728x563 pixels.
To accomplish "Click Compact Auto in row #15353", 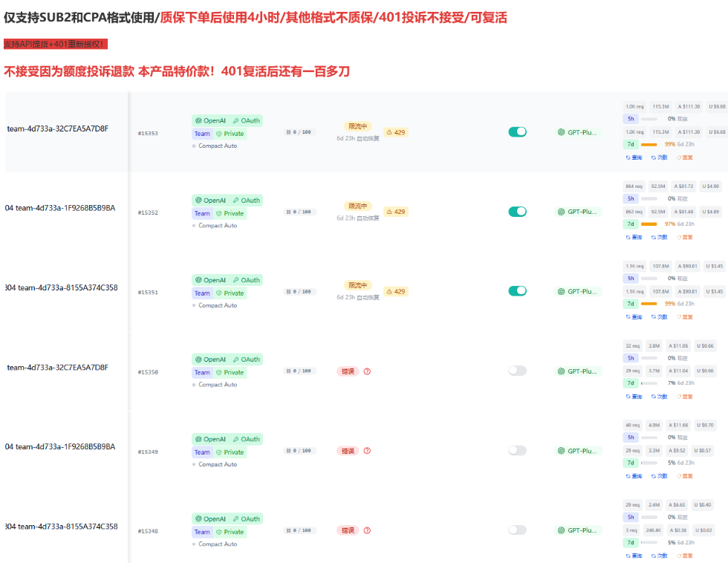I will pos(218,146).
